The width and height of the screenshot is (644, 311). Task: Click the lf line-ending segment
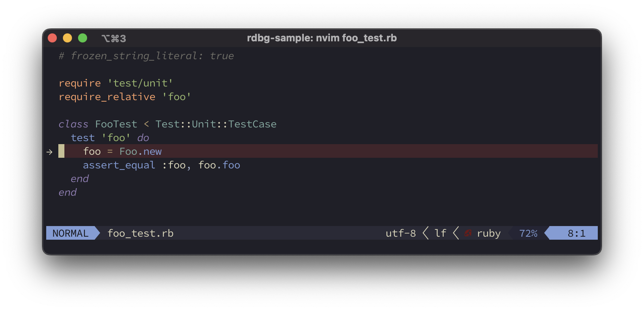[x=440, y=233]
